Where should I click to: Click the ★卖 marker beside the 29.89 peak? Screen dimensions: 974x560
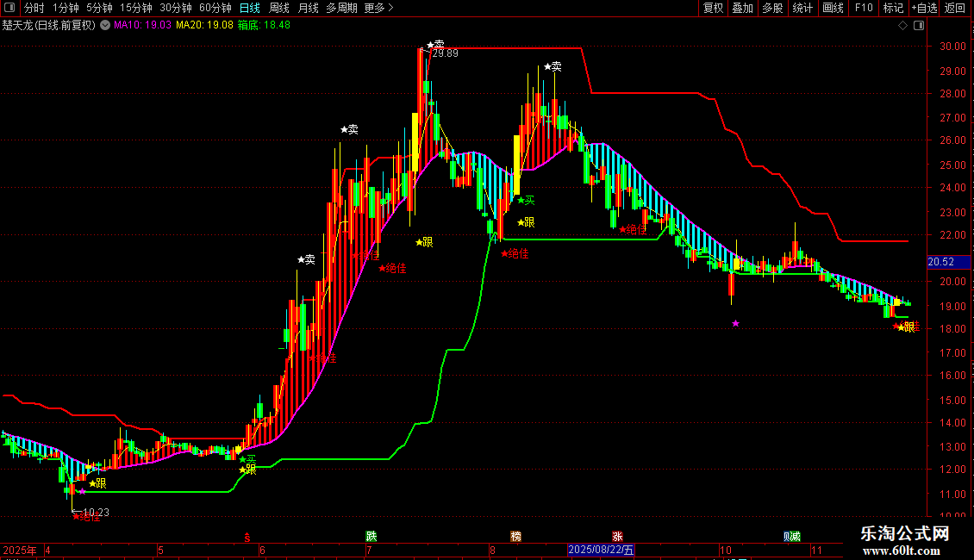coord(435,45)
